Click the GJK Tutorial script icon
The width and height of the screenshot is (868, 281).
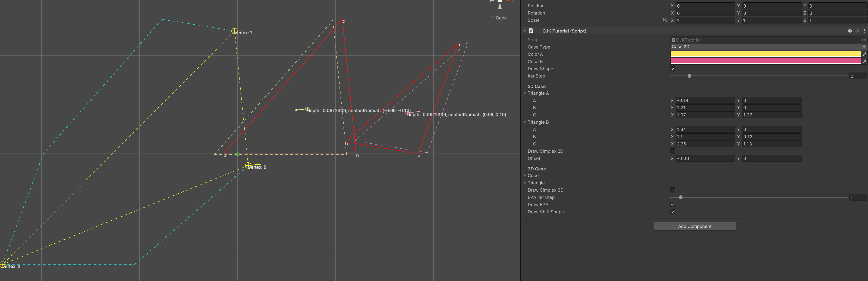click(x=531, y=31)
